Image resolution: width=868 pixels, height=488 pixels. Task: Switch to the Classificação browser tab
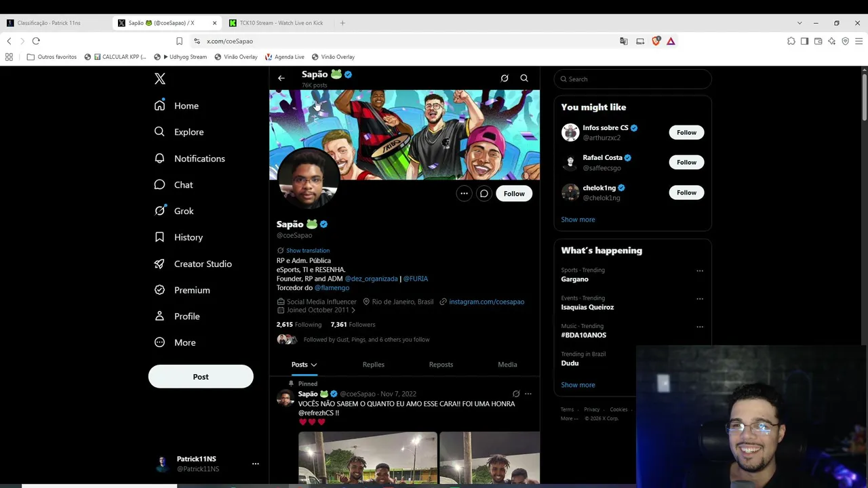56,23
